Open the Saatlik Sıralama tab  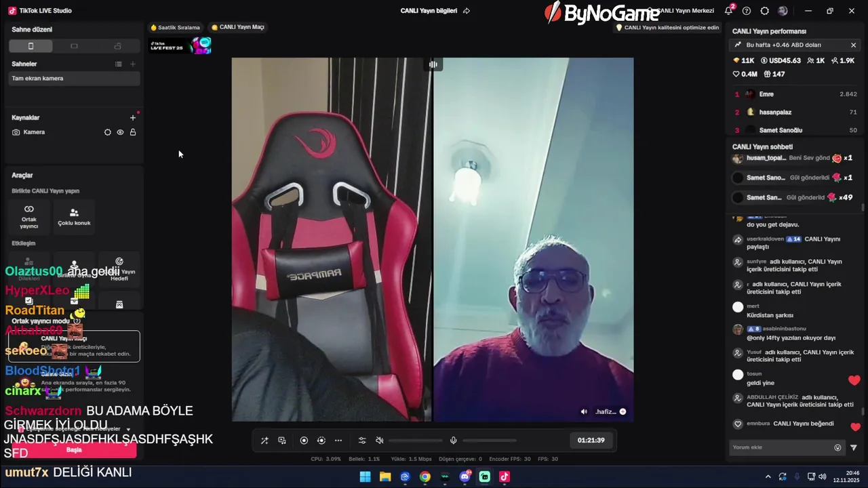point(175,28)
